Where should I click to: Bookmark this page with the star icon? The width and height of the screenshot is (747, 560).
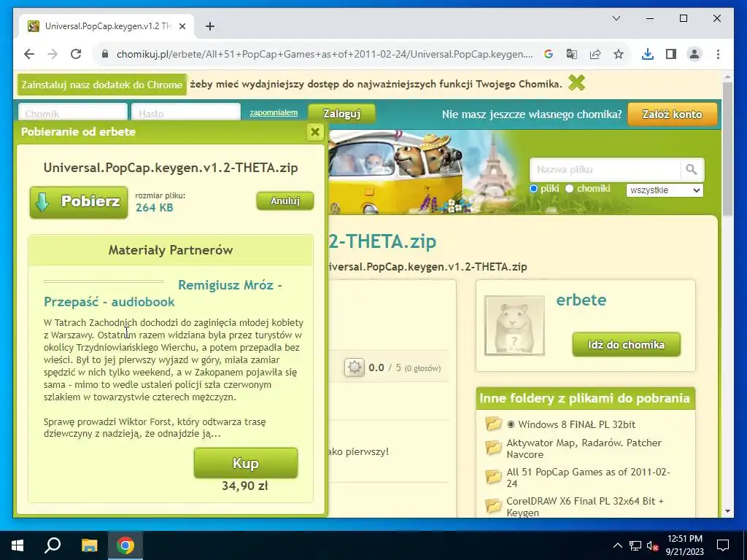[619, 54]
